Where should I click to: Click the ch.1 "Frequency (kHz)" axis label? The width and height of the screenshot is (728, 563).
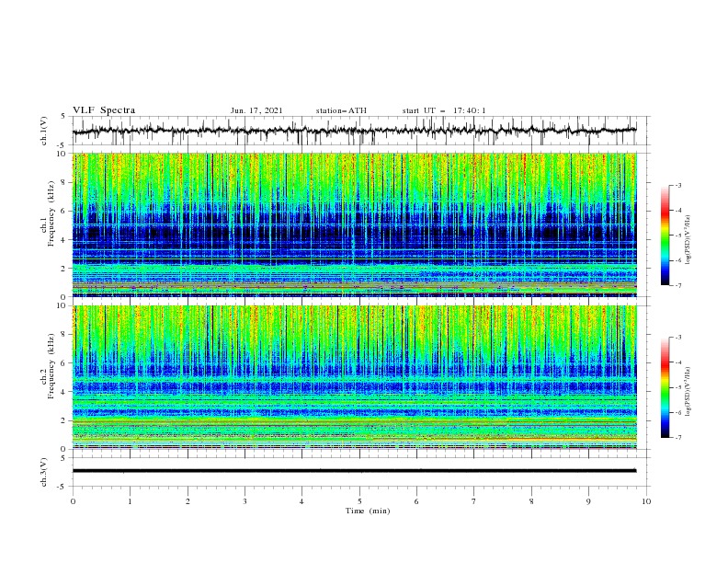(51, 214)
